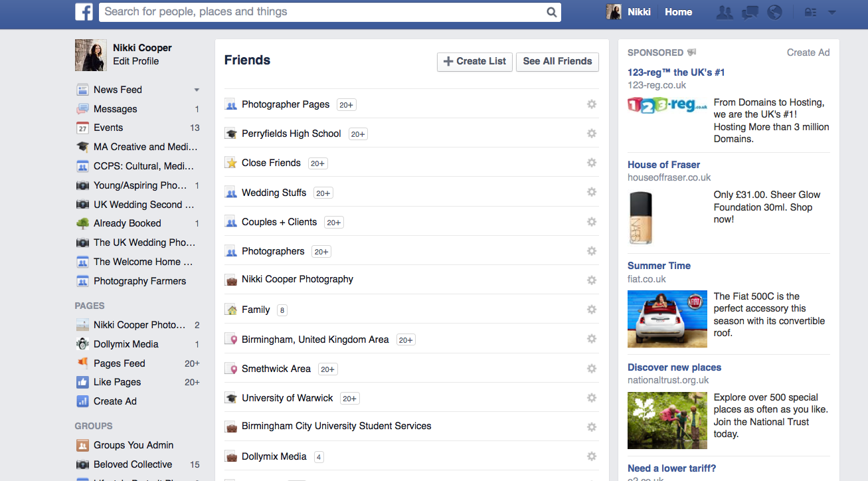Click the Fiat 500C ad image
Viewport: 868px width, 481px height.
click(x=667, y=319)
